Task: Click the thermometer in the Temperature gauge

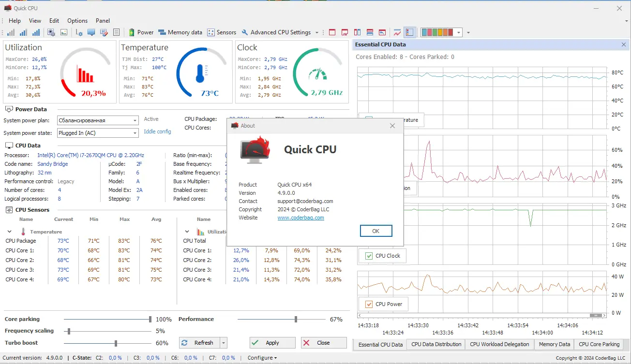Action: [x=201, y=73]
